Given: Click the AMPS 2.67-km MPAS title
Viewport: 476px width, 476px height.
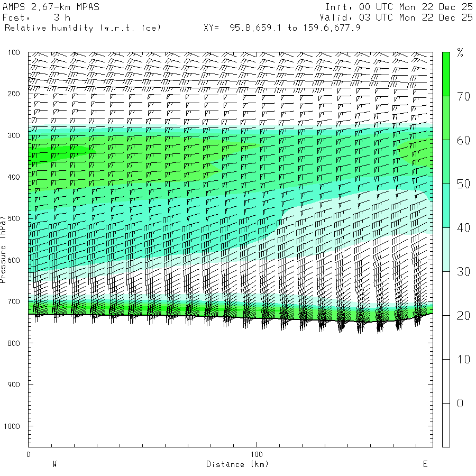Looking at the screenshot, I should click(51, 7).
